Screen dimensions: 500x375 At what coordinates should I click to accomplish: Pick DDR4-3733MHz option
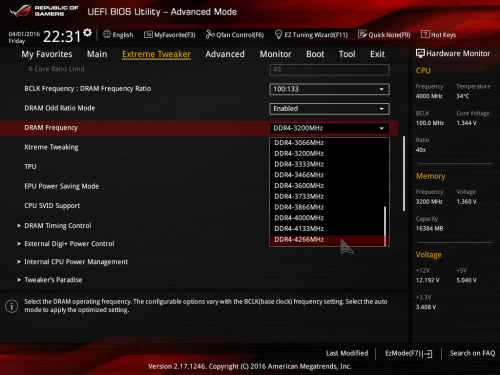[x=327, y=196]
